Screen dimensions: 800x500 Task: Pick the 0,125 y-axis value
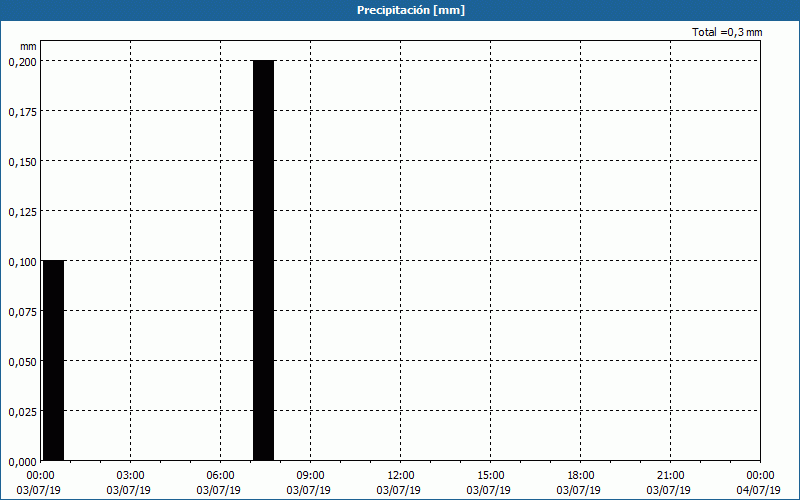(x=22, y=212)
